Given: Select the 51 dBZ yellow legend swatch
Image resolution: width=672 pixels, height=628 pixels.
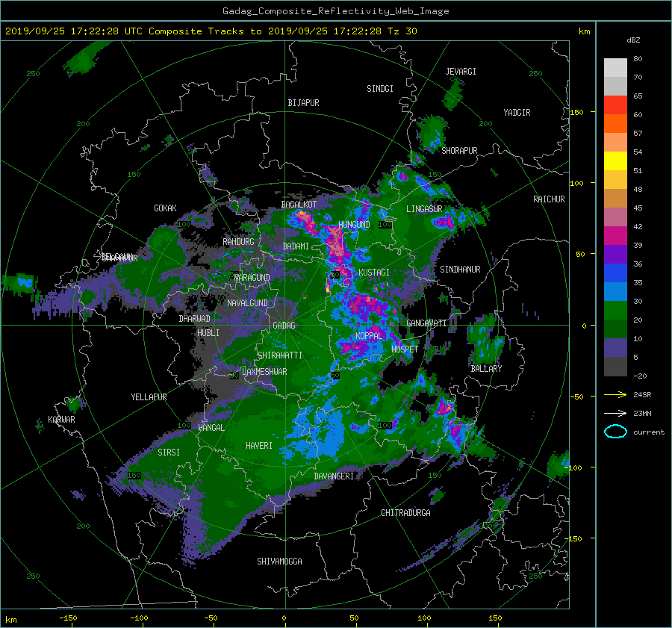Looking at the screenshot, I should [615, 161].
